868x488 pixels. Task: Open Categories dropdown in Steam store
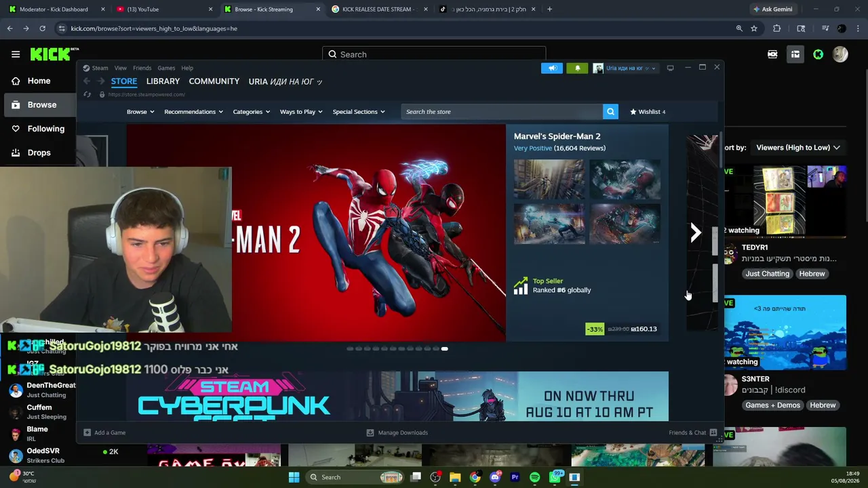pyautogui.click(x=252, y=112)
